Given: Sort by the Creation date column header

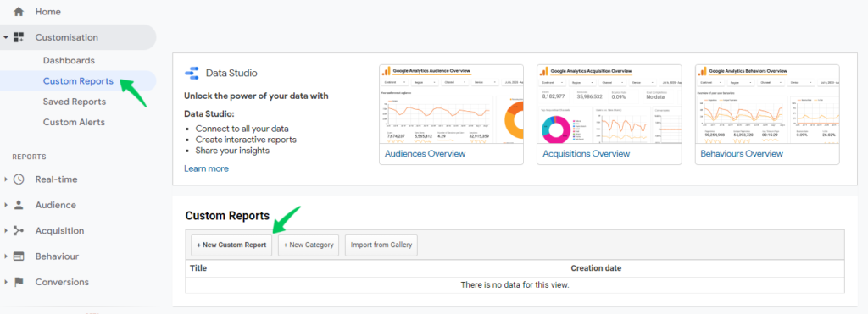Looking at the screenshot, I should (x=596, y=268).
